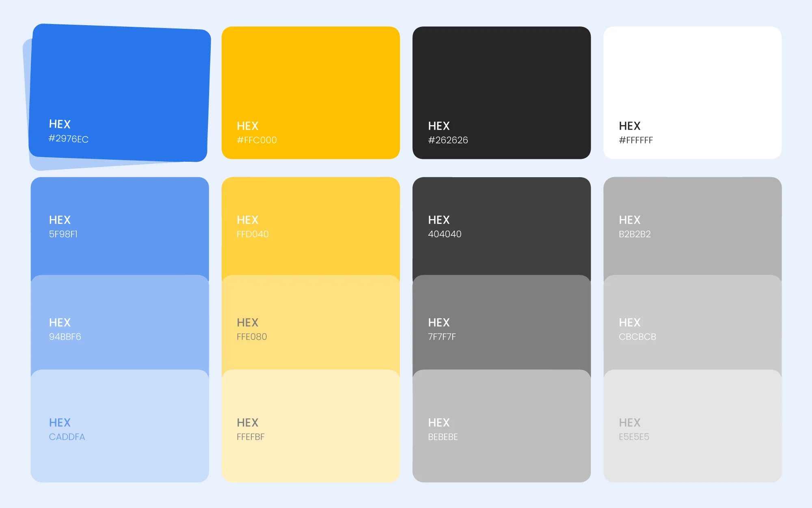
Task: Click the HEX heading above E5E5E5
Action: click(x=630, y=423)
